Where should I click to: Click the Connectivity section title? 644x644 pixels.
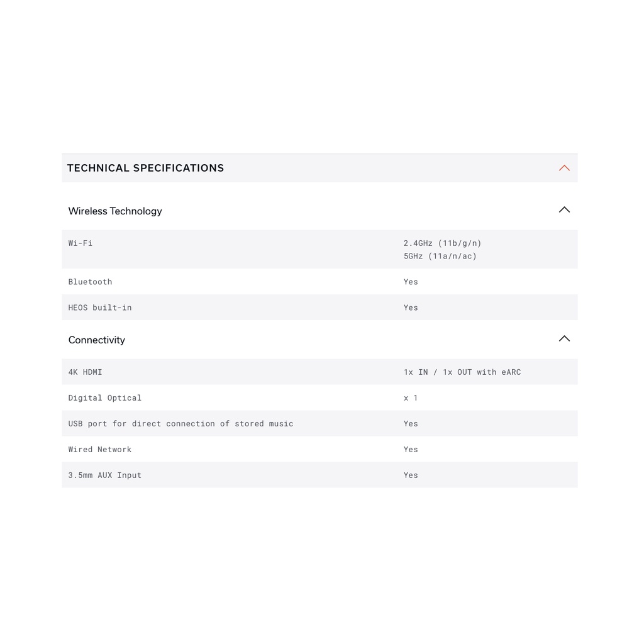[97, 340]
